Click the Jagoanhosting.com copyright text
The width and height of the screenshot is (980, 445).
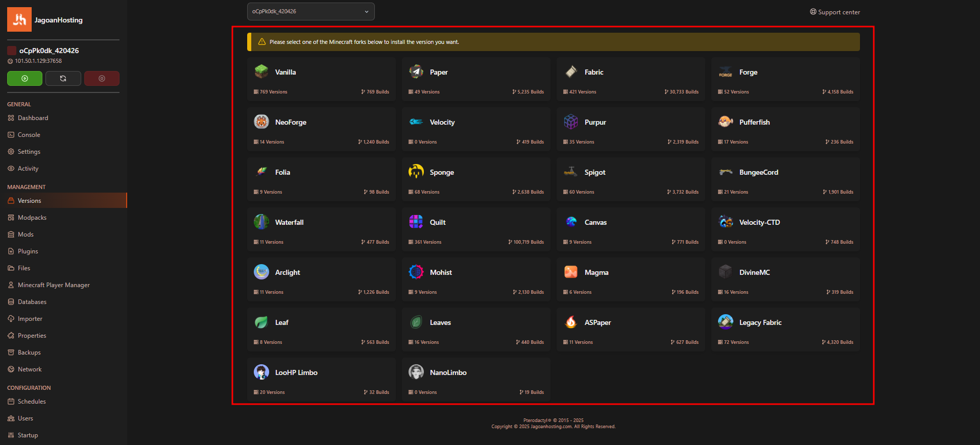[554, 427]
